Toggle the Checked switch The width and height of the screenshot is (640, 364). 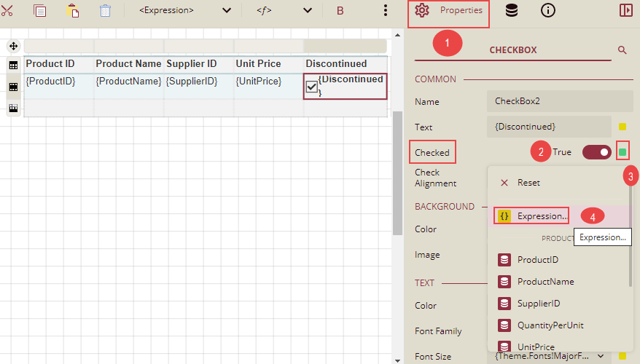pos(597,152)
